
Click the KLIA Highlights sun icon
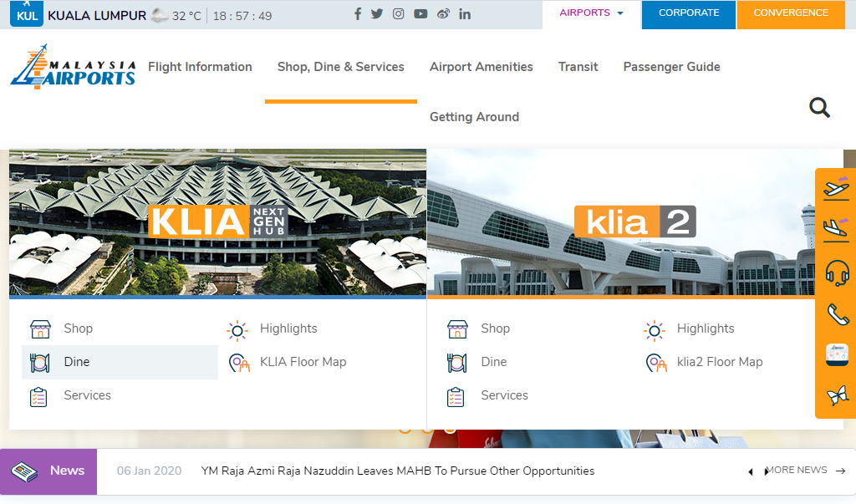pos(237,330)
